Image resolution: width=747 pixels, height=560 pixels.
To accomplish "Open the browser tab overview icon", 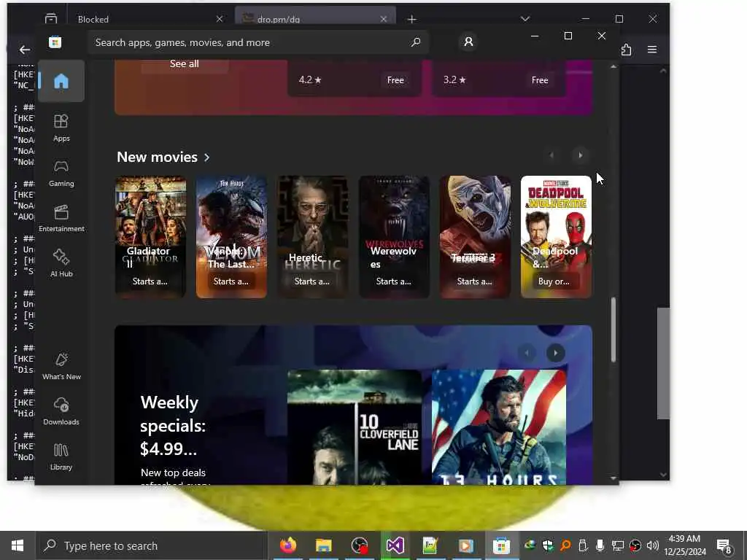I will [x=50, y=18].
